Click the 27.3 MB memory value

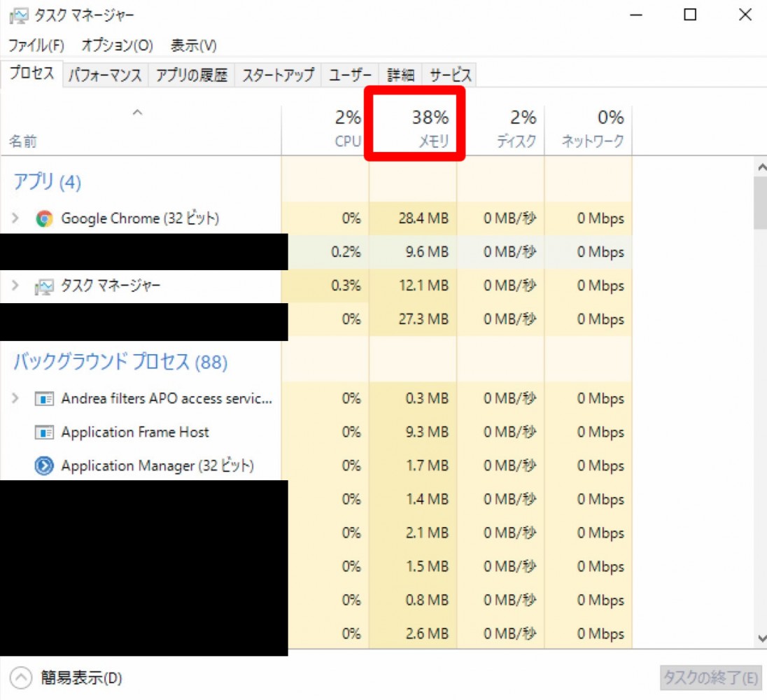423,319
